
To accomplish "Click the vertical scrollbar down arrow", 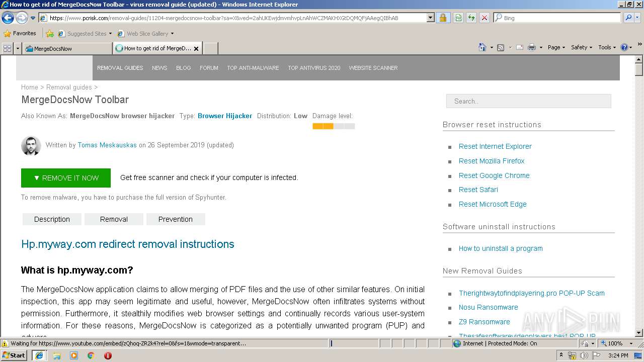I will [639, 333].
